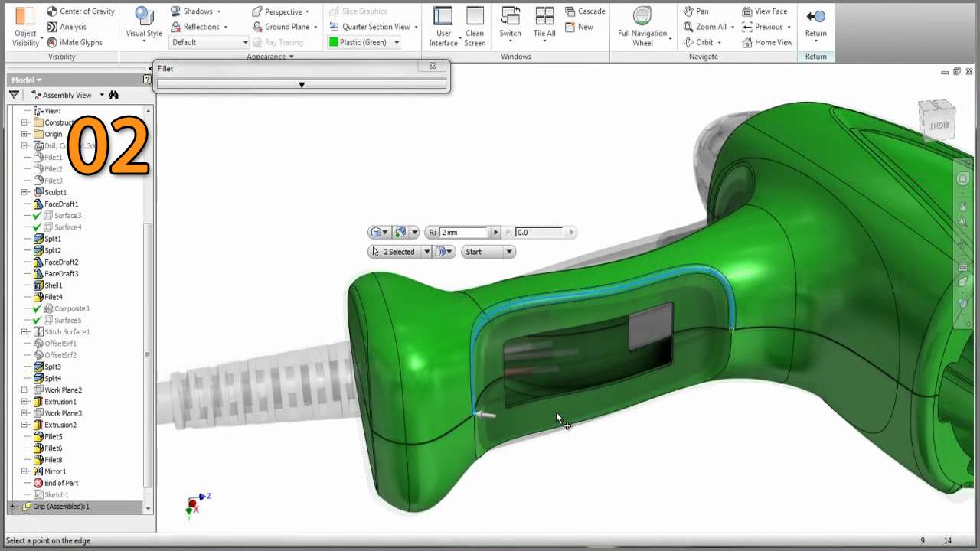Toggle iMate Glyphs visibility
This screenshot has width=980, height=551.
point(52,43)
